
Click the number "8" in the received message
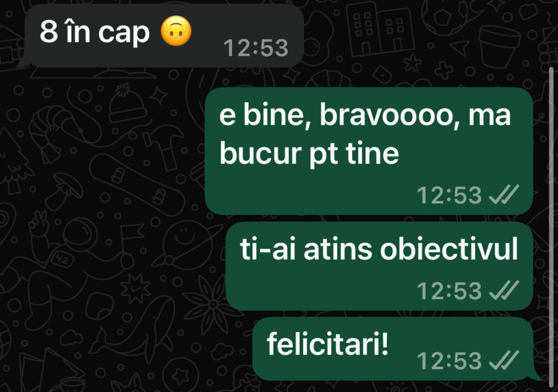pos(48,31)
